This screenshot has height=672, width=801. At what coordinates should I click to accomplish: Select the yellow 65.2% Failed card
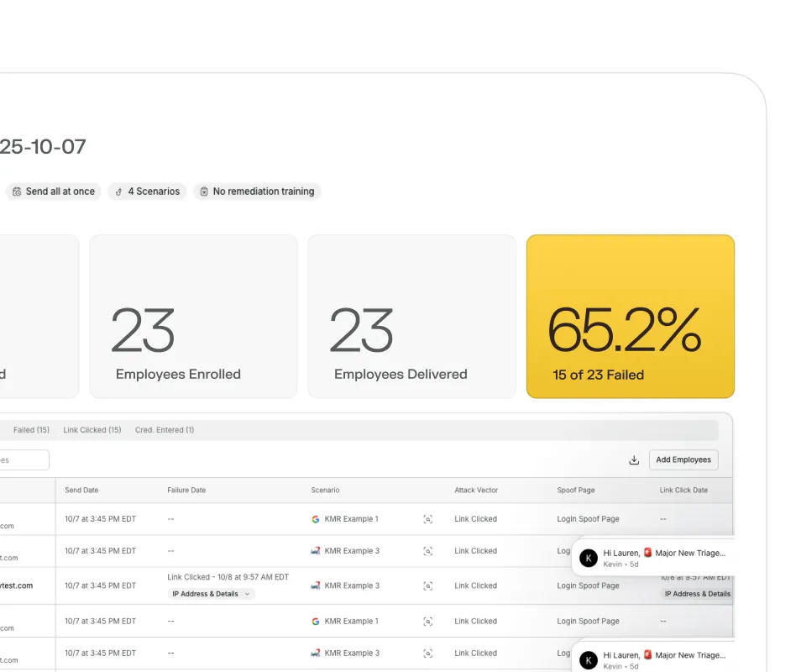point(630,317)
